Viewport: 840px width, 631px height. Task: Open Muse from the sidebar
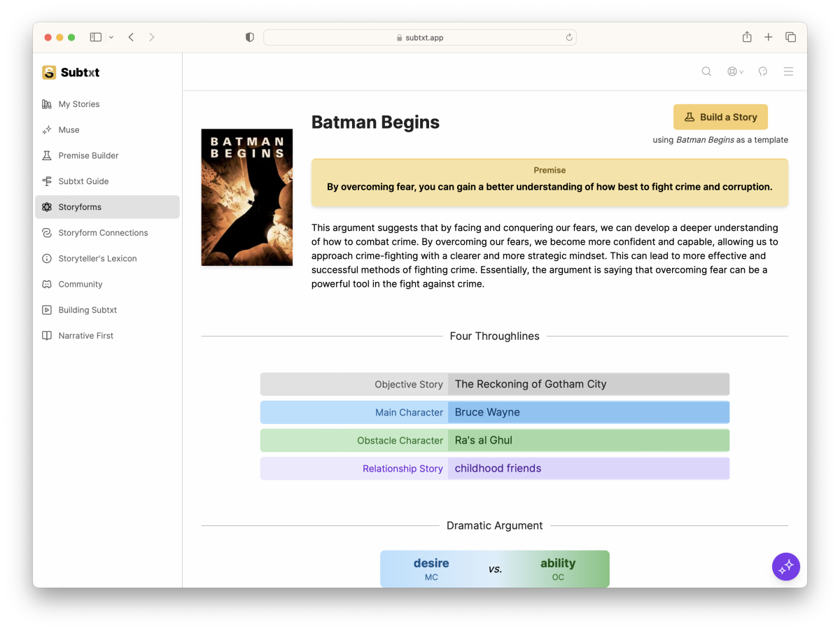(66, 129)
